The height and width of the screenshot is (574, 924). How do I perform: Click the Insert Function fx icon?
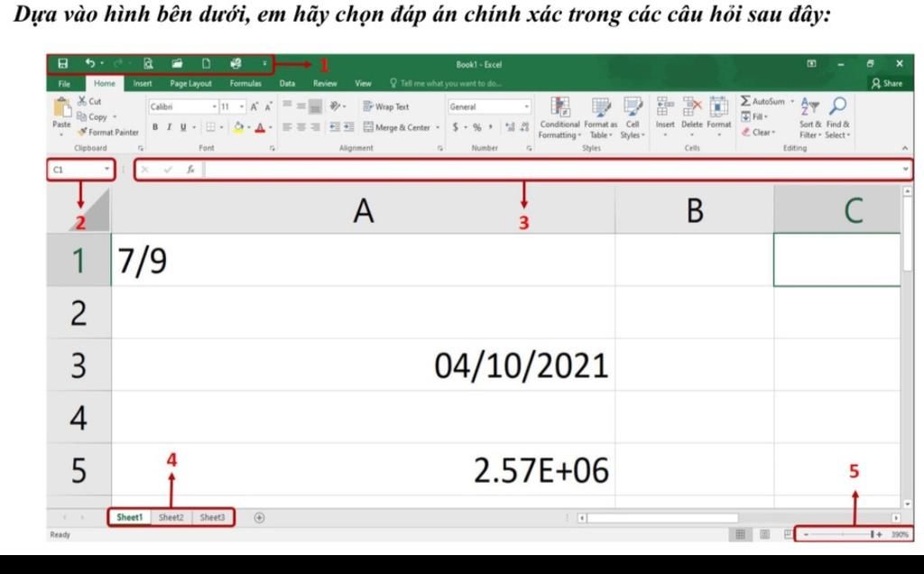(x=190, y=170)
